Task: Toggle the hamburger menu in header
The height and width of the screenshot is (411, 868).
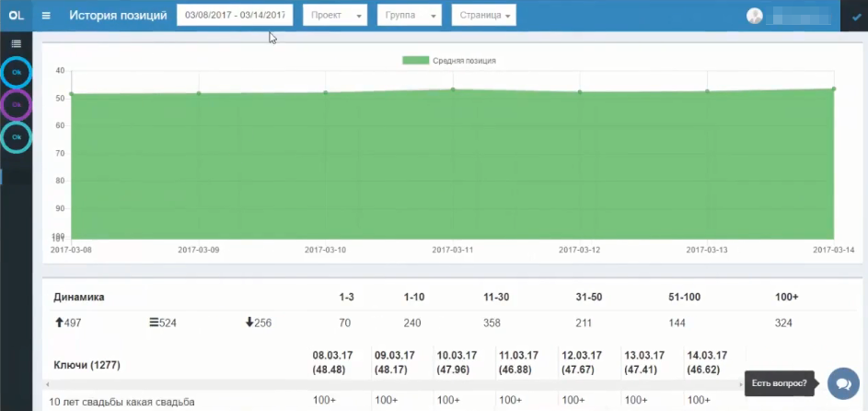Action: (x=47, y=16)
